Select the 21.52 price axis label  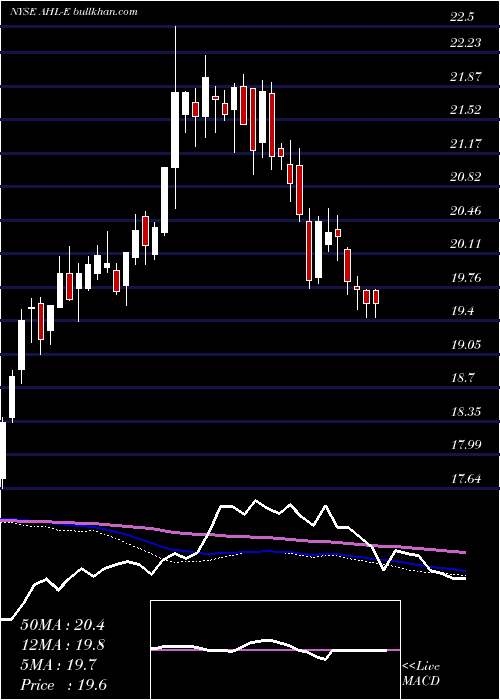466,110
